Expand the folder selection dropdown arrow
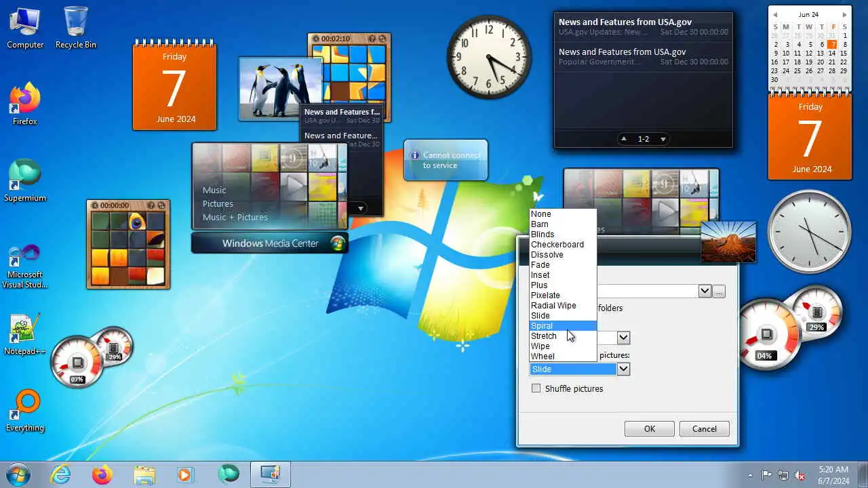868x488 pixels. (705, 291)
